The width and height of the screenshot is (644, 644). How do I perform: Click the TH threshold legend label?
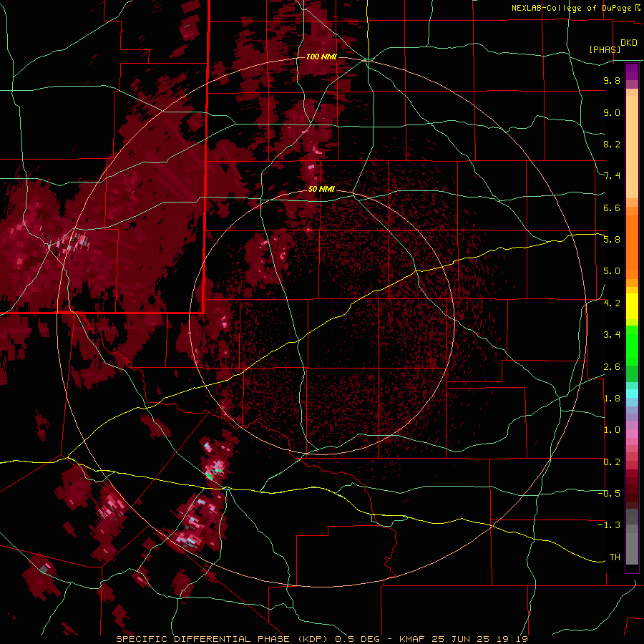[615, 557]
